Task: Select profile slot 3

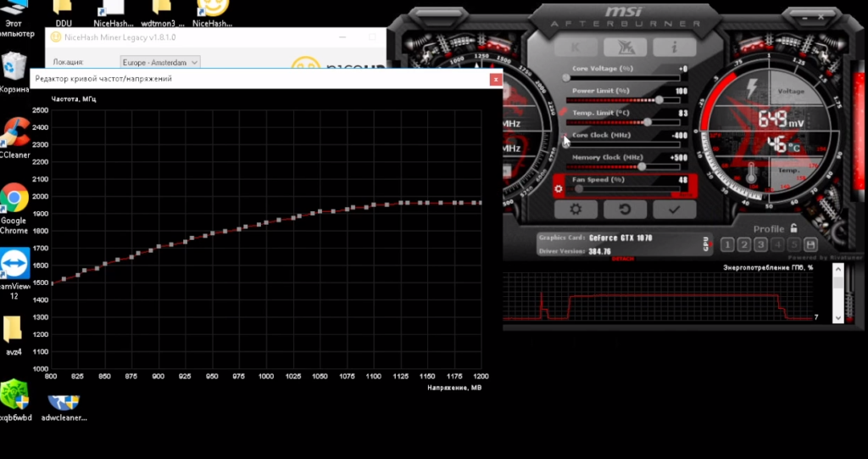Action: click(x=760, y=244)
